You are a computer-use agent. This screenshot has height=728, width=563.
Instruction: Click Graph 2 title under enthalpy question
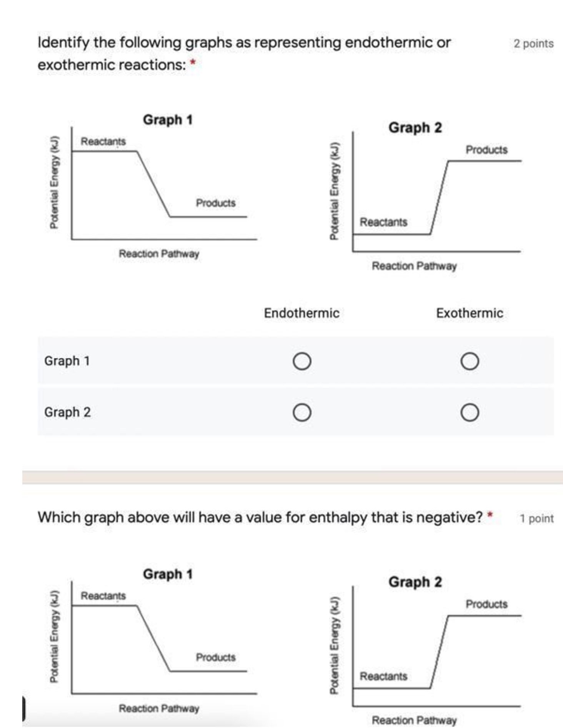[x=415, y=582]
